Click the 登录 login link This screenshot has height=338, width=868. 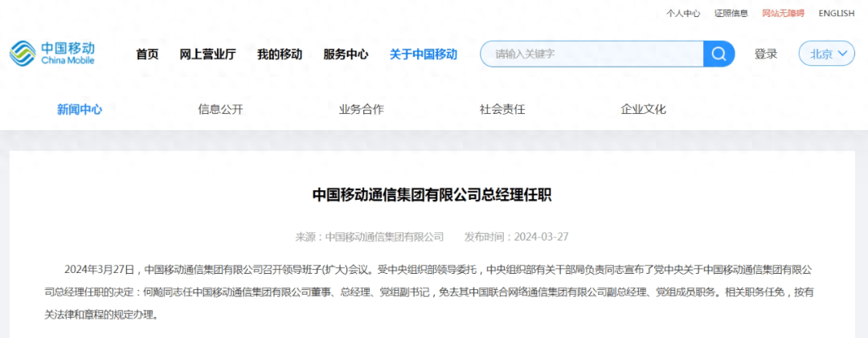coord(766,54)
